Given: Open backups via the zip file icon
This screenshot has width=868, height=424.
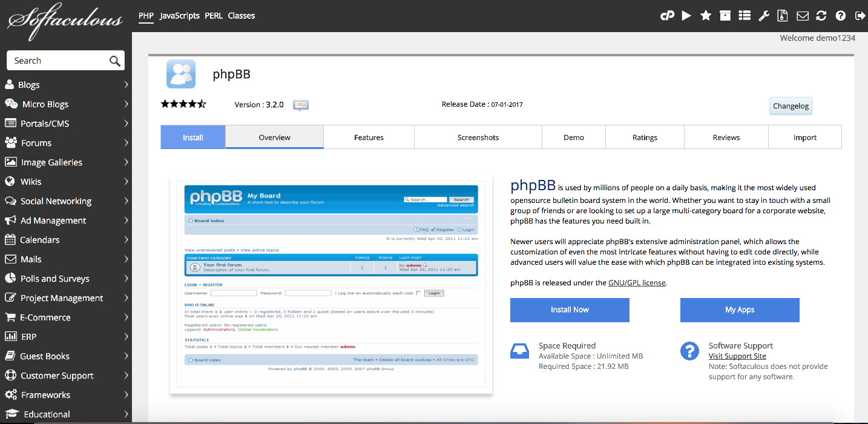Looking at the screenshot, I should pos(783,16).
